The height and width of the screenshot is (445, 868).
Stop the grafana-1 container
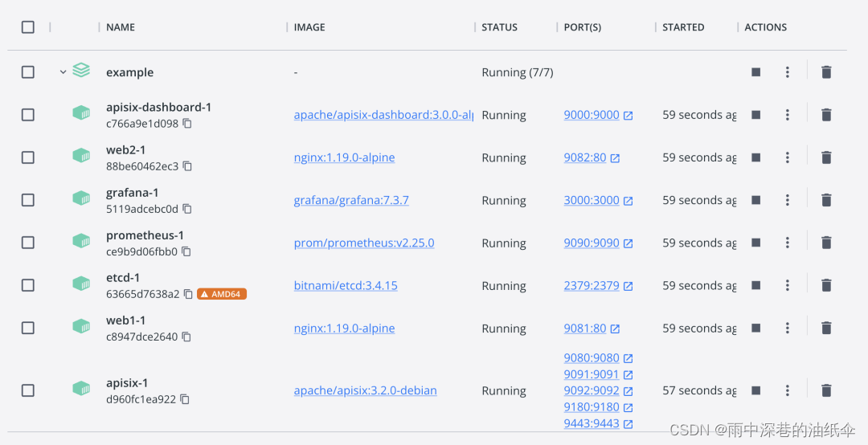coord(755,200)
